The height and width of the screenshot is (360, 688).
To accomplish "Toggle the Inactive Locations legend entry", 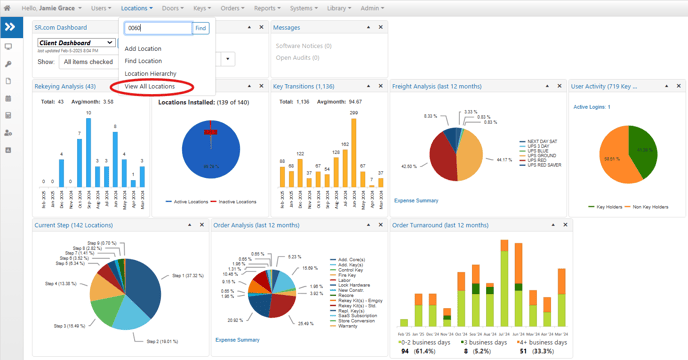I will click(x=233, y=202).
